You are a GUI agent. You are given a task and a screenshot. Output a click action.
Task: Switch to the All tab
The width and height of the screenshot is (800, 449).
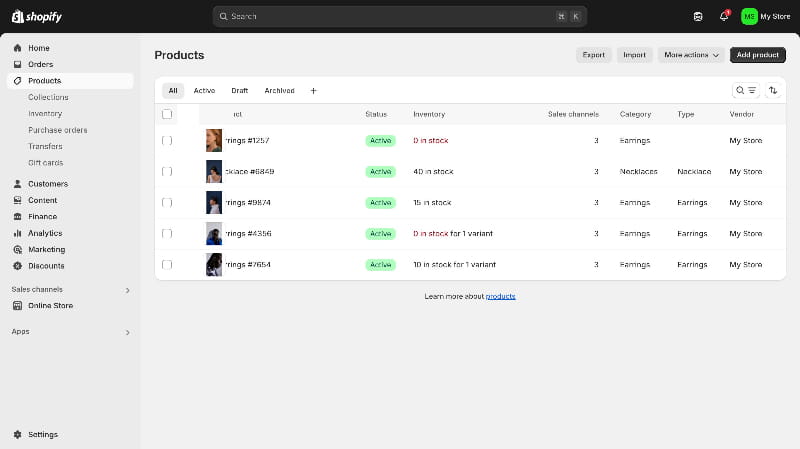coord(173,90)
